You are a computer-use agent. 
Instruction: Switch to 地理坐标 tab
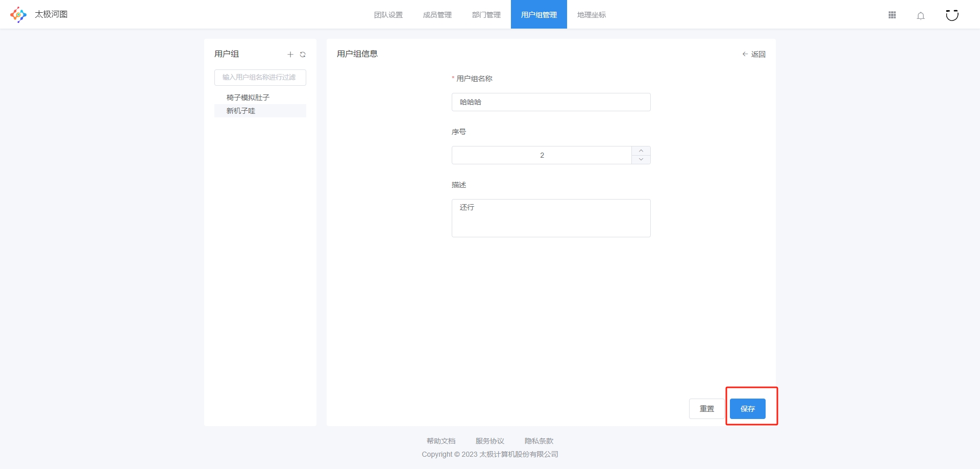pyautogui.click(x=592, y=15)
